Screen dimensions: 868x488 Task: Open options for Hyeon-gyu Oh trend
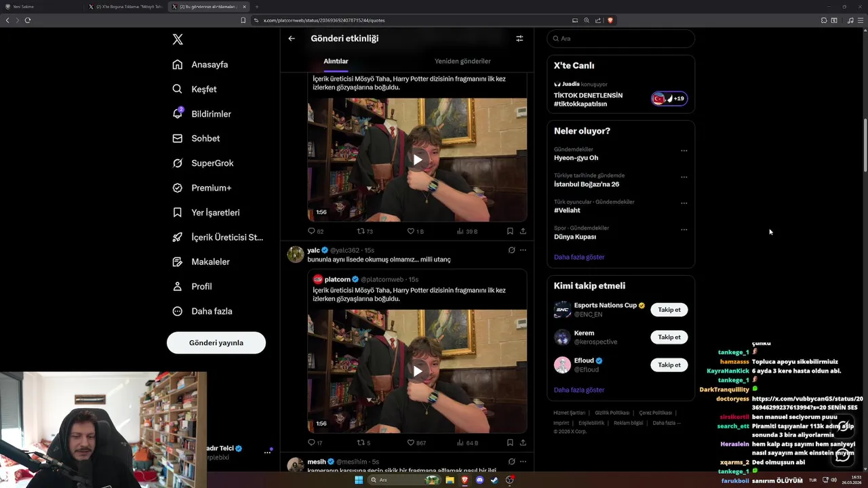point(684,151)
